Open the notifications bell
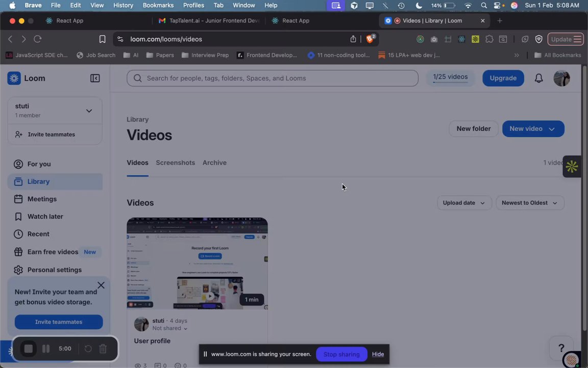 click(x=538, y=78)
